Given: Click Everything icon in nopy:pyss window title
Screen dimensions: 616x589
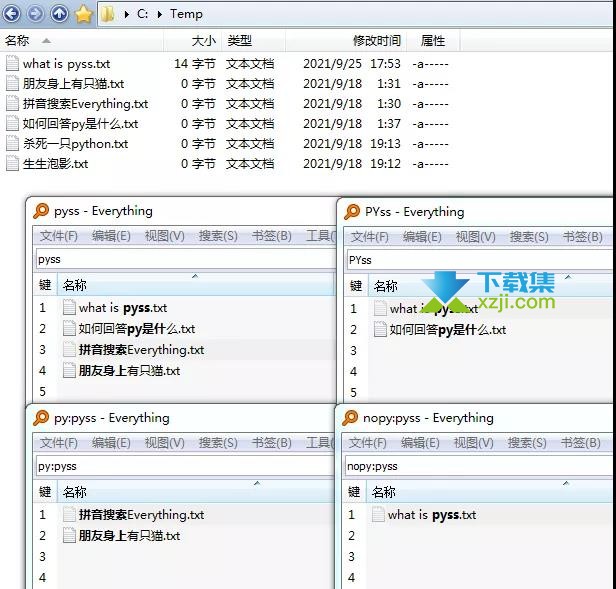Looking at the screenshot, I should pyautogui.click(x=350, y=418).
